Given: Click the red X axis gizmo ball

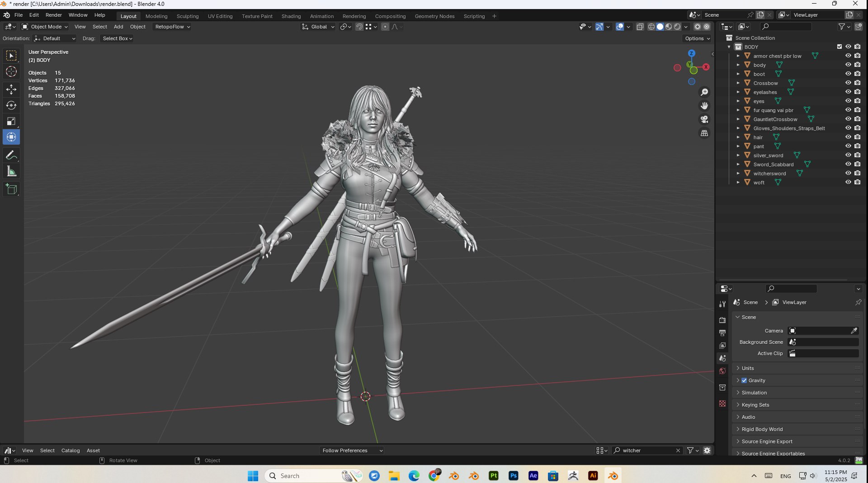Looking at the screenshot, I should (x=706, y=67).
